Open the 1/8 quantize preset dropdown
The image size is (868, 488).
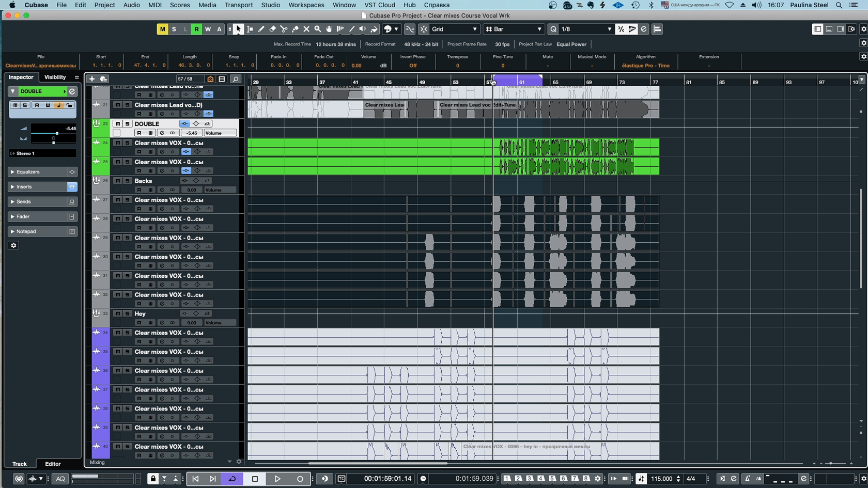point(586,29)
